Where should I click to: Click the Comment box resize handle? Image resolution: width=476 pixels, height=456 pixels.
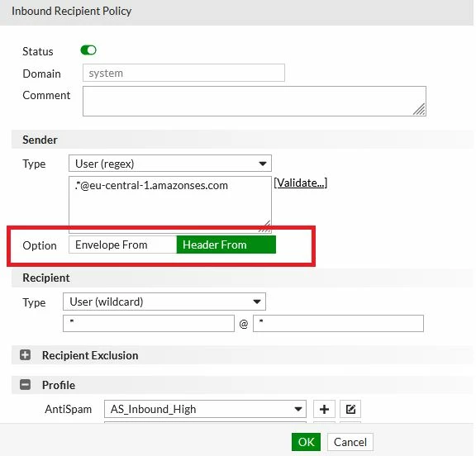click(x=419, y=110)
